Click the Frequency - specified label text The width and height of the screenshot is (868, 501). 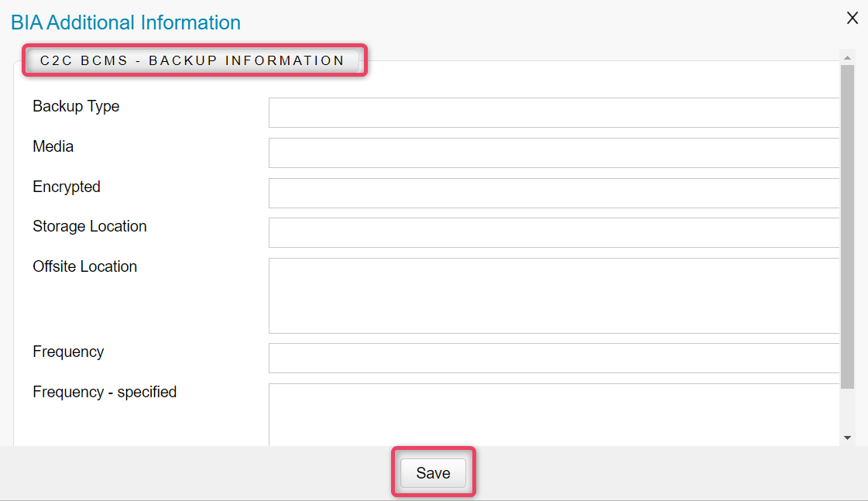pos(105,392)
